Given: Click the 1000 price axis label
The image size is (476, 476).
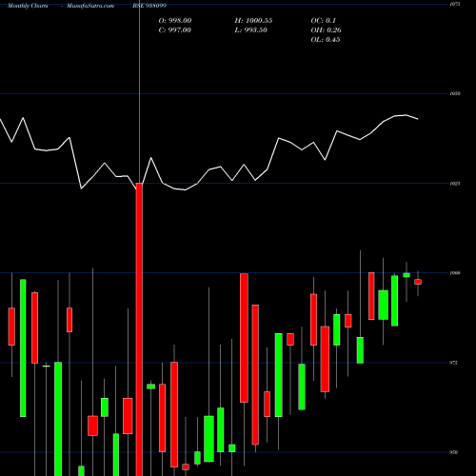Looking at the screenshot, I should coord(455,273).
